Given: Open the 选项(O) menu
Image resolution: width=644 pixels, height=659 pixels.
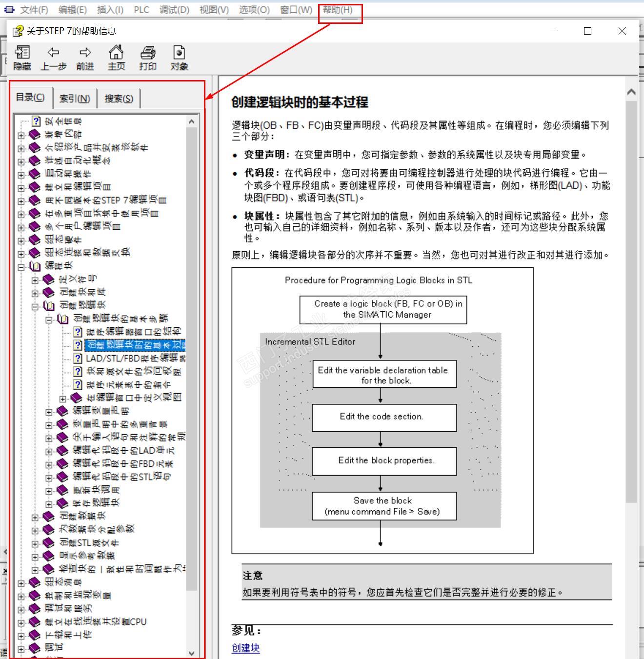Looking at the screenshot, I should tap(254, 10).
